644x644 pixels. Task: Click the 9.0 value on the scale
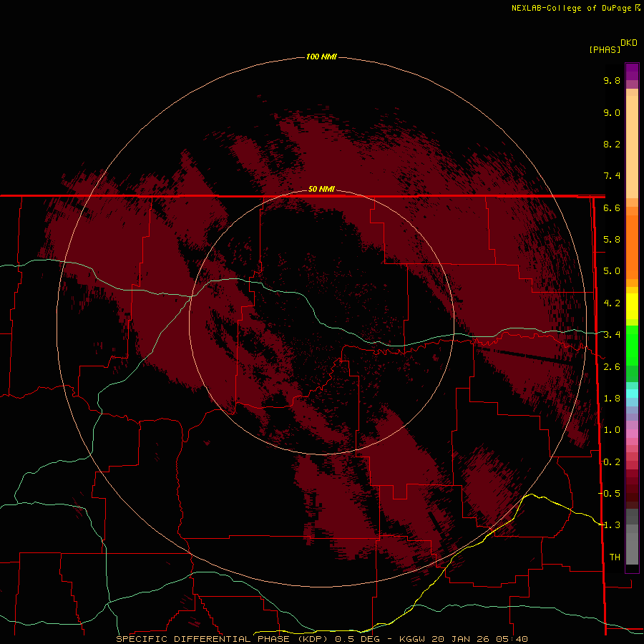click(612, 112)
